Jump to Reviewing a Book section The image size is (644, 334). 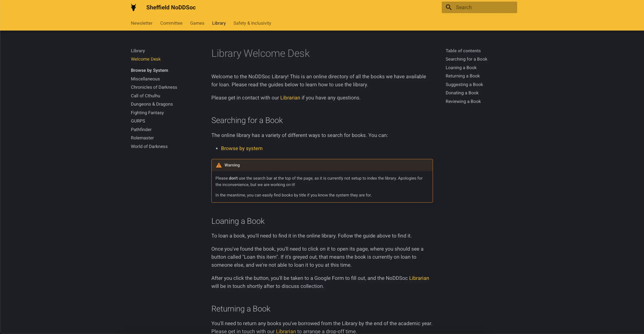[463, 101]
